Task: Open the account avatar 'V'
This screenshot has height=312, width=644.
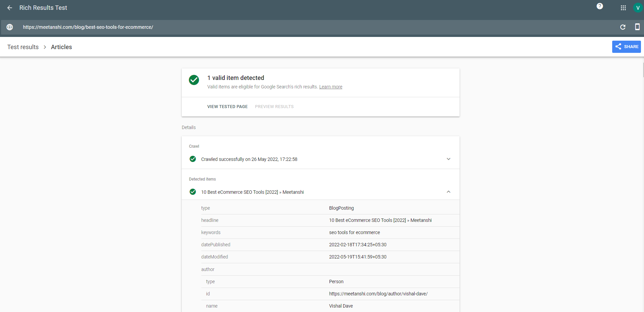Action: coord(638,8)
